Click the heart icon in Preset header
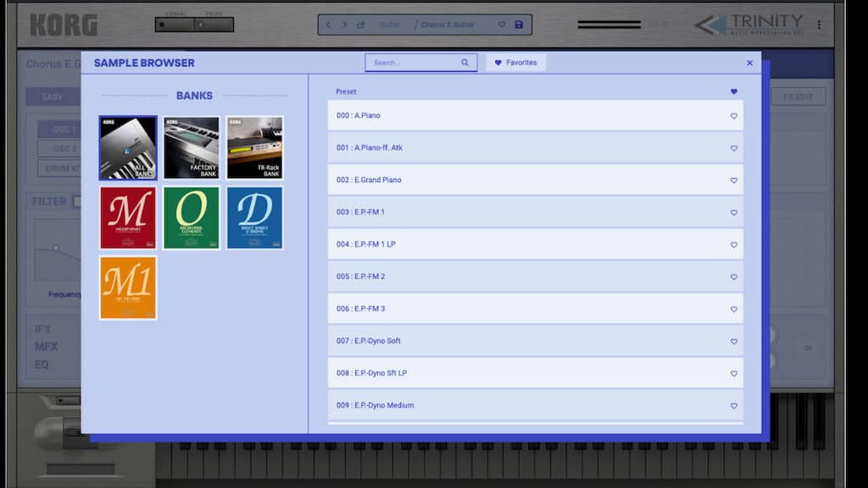Image resolution: width=868 pixels, height=488 pixels. tap(734, 91)
